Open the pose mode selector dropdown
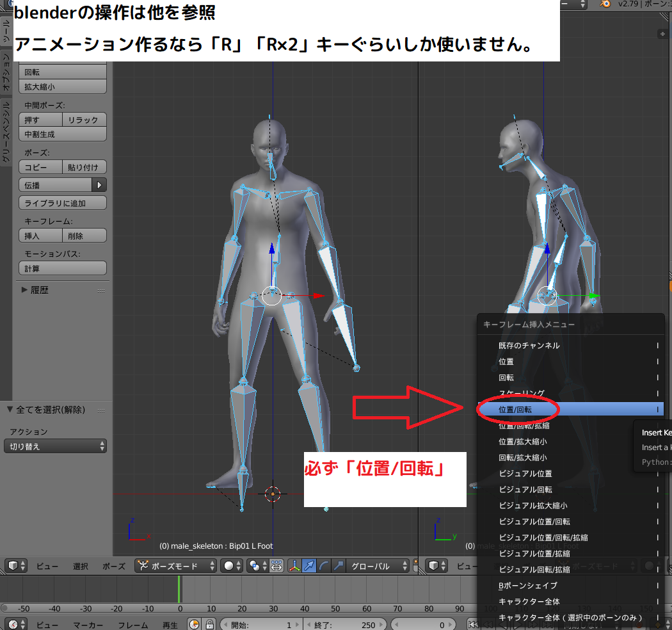This screenshot has height=630, width=672. (x=176, y=566)
